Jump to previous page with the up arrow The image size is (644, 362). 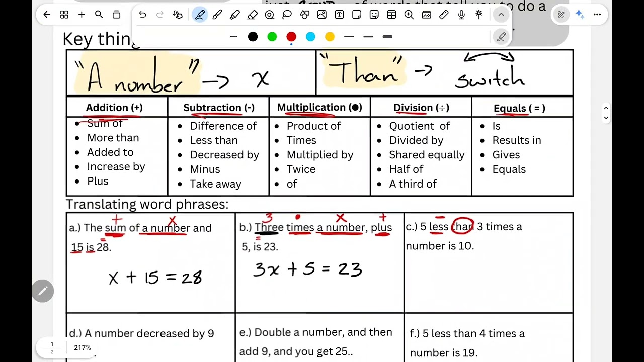tap(606, 108)
